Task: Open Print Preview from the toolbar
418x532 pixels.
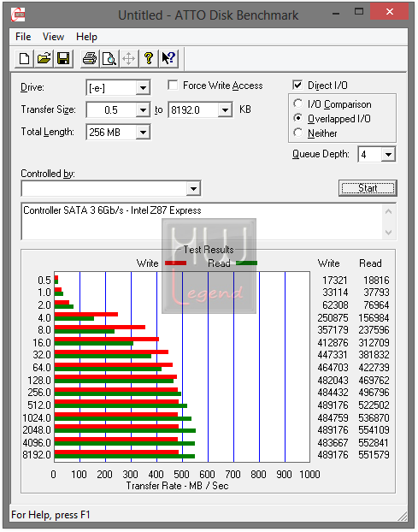Action: tap(109, 58)
